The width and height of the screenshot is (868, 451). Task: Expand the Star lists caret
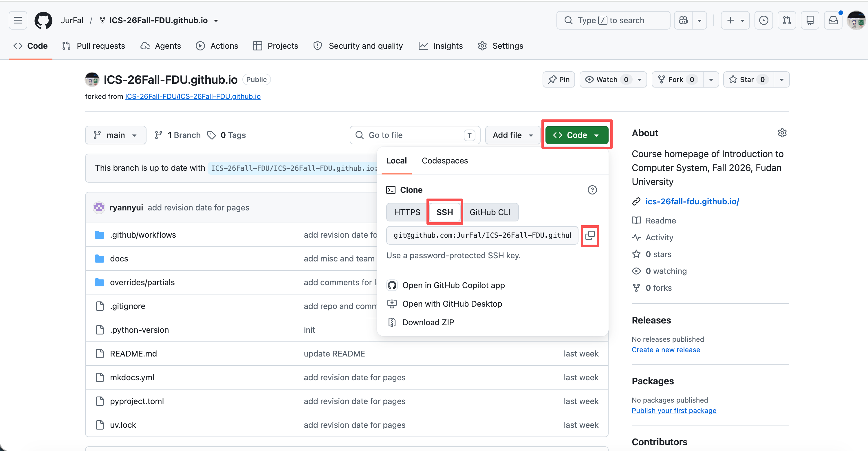tap(782, 80)
